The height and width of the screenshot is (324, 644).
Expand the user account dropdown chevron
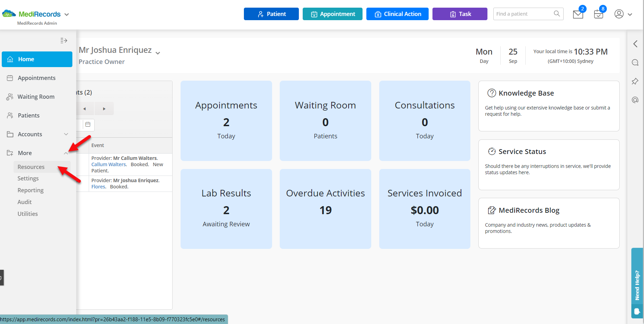click(630, 15)
